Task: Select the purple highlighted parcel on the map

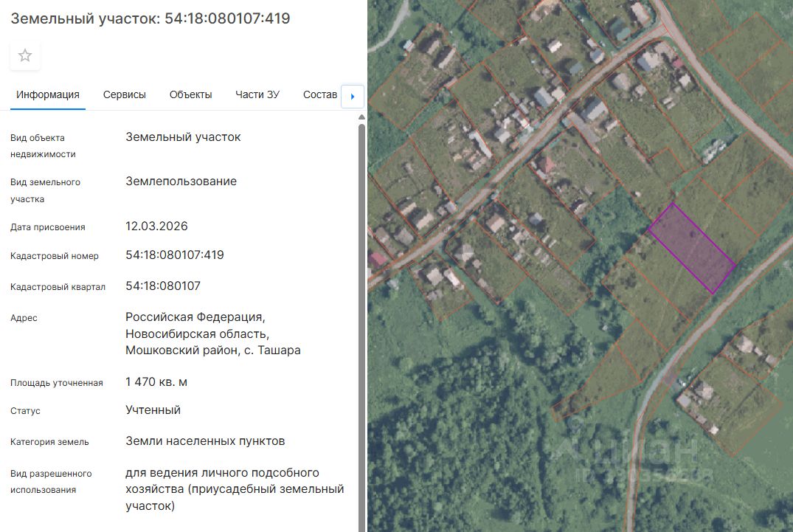Action: point(692,248)
